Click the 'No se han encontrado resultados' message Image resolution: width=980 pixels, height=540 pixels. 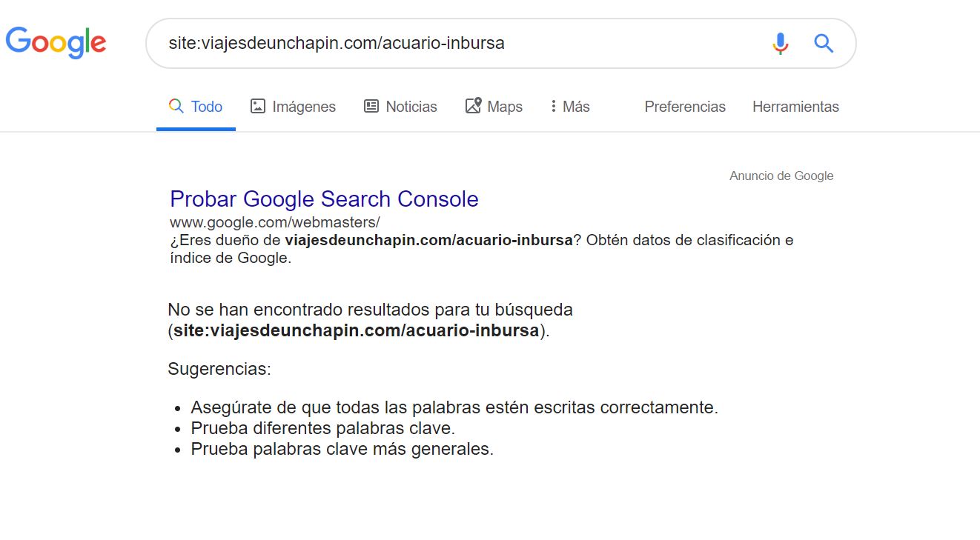point(370,319)
